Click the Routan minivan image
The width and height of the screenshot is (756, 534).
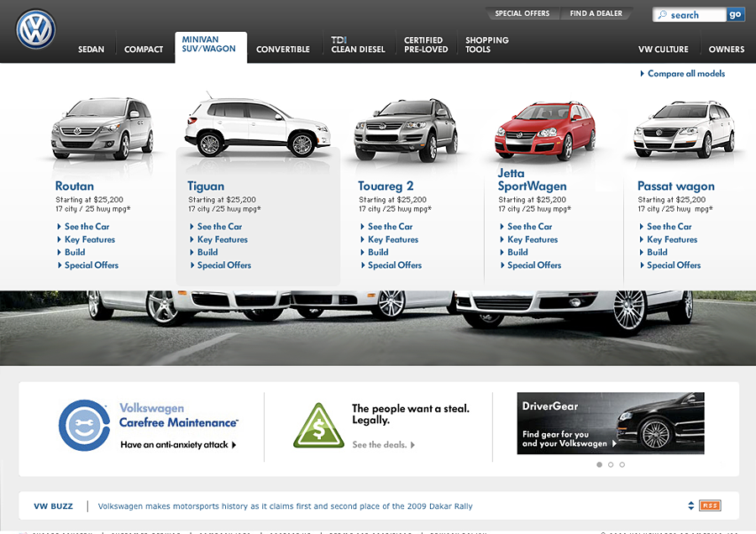[x=102, y=128]
